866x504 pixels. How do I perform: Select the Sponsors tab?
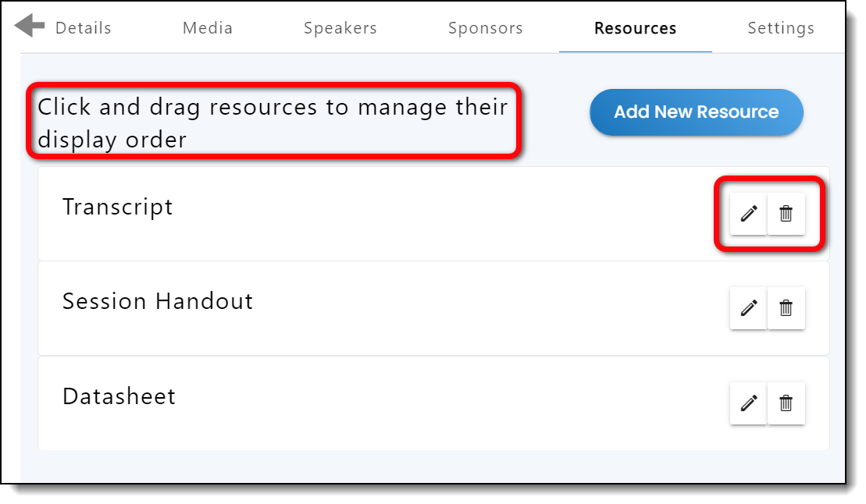point(486,28)
